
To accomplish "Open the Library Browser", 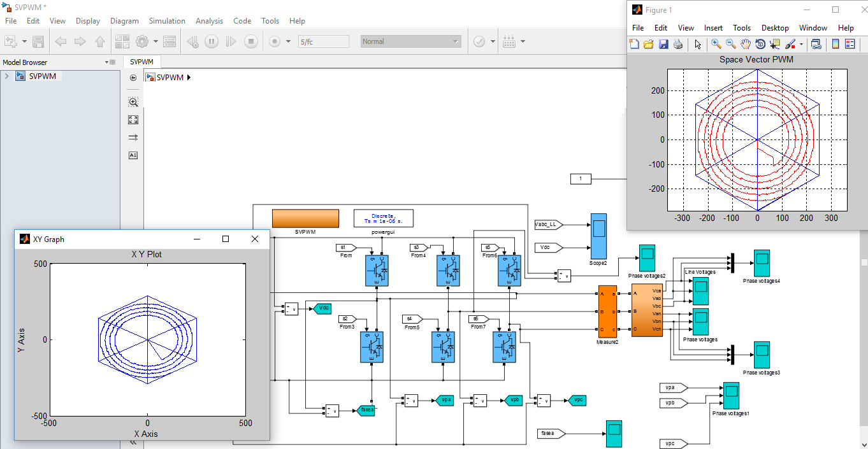I will click(x=122, y=41).
